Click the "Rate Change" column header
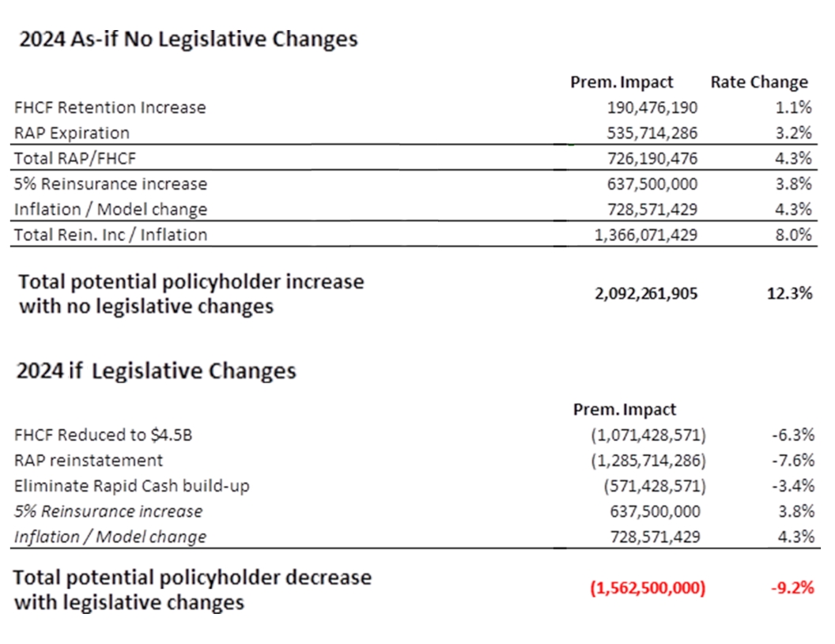This screenshot has height=644, width=835. [759, 82]
